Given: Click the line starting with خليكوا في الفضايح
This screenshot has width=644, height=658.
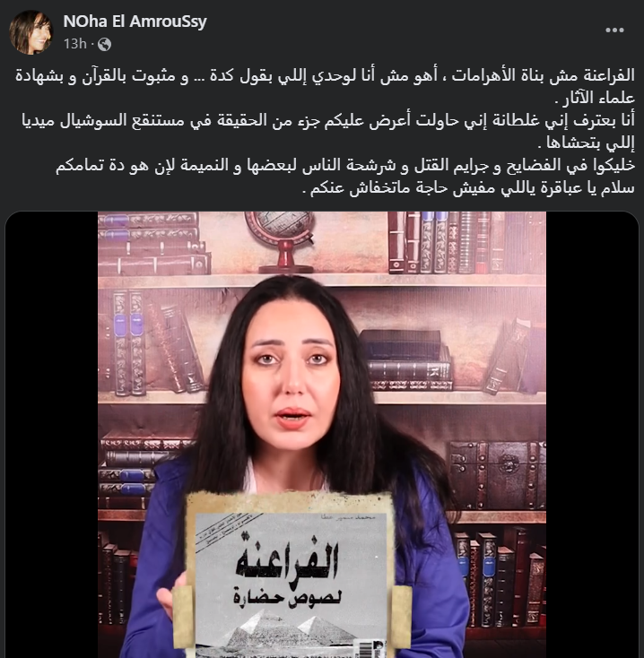Looking at the screenshot, I should pyautogui.click(x=345, y=165).
